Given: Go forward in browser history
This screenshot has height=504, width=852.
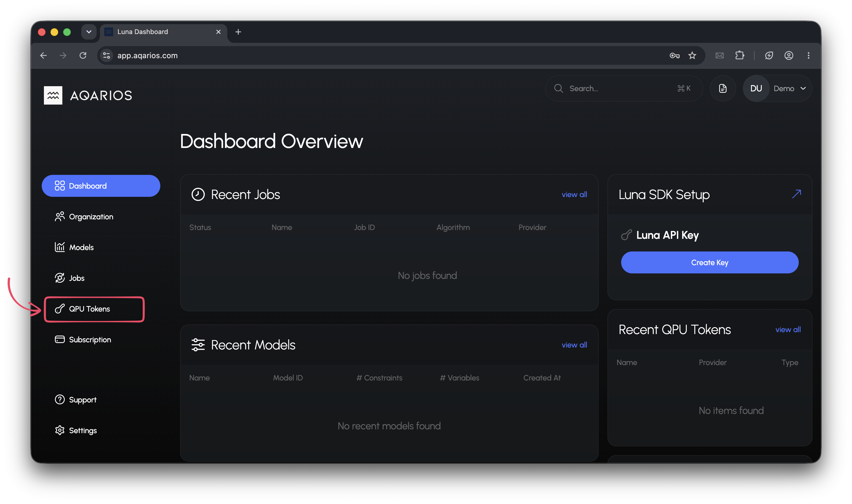Looking at the screenshot, I should click(x=63, y=55).
